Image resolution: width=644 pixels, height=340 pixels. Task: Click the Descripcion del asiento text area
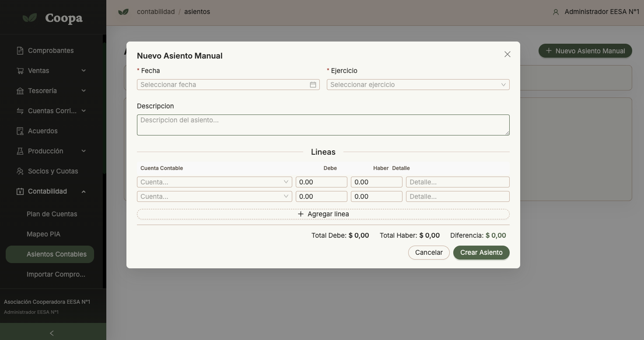(323, 125)
